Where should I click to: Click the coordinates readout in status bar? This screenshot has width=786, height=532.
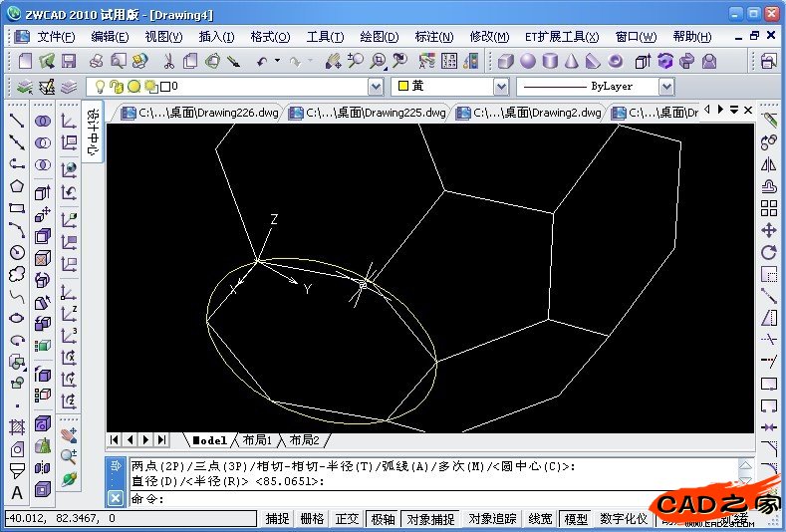(131, 518)
